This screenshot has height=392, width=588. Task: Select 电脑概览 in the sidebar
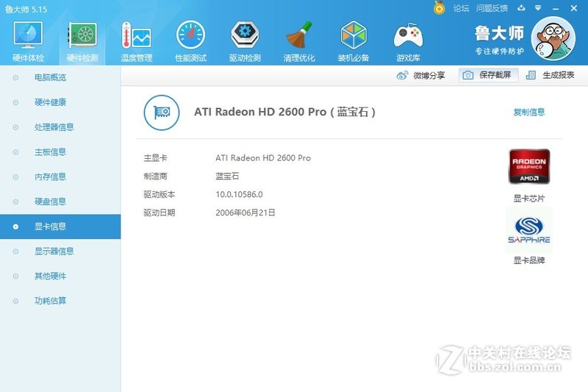60,78
